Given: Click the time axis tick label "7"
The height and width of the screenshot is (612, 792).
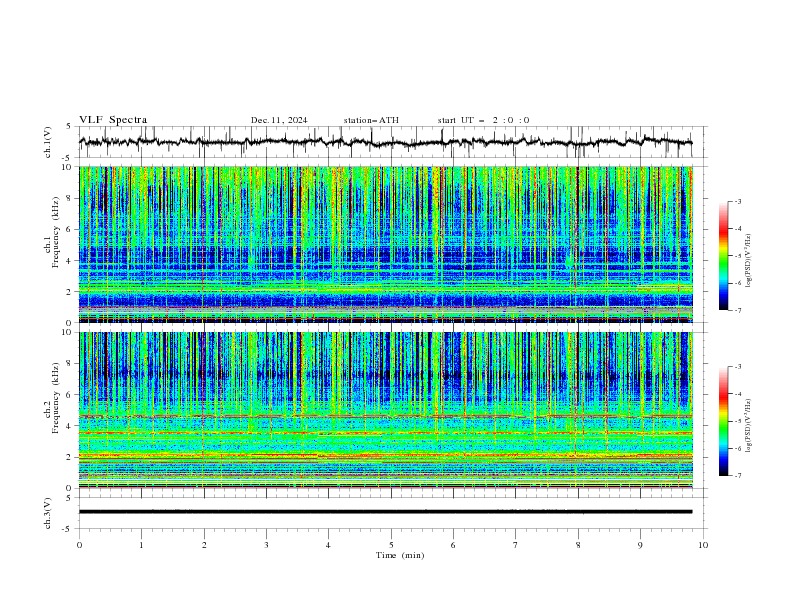Looking at the screenshot, I should pos(516,545).
